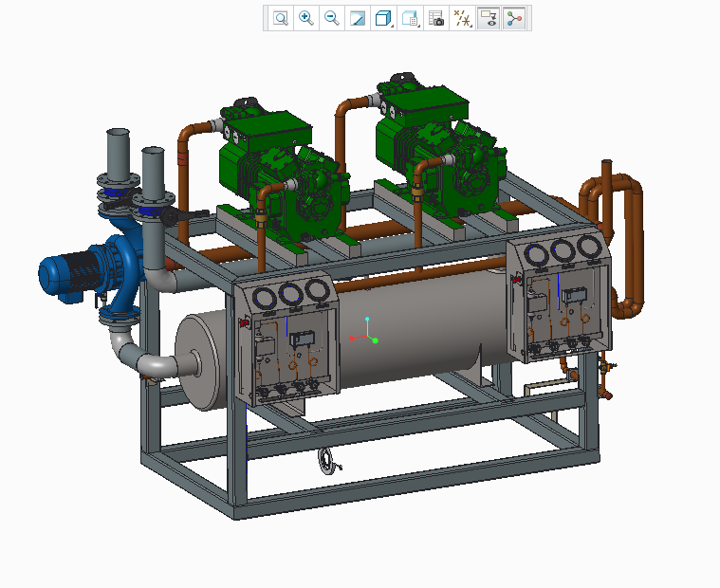The image size is (720, 588).
Task: Select the right gauge control panel
Action: tap(560, 296)
